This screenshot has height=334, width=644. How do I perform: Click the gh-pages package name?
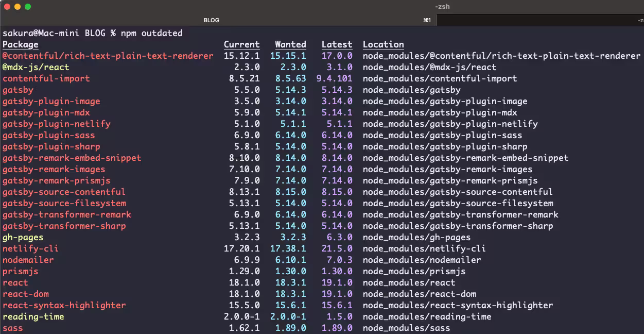(23, 237)
